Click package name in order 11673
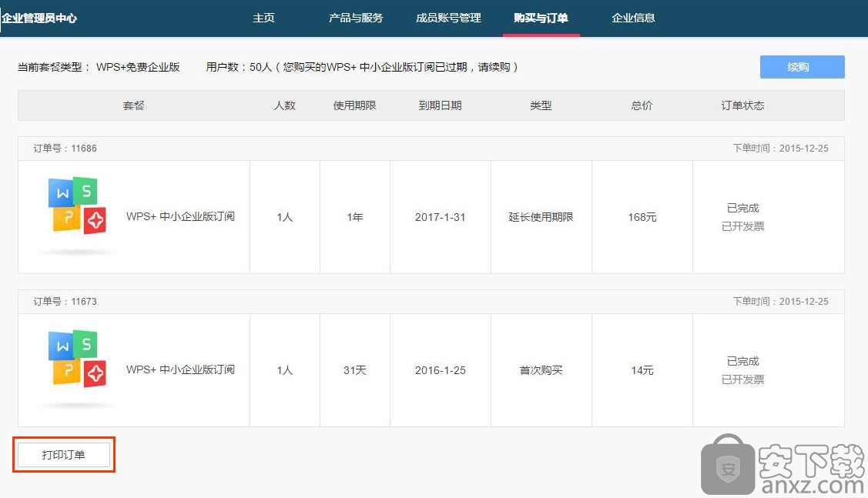Viewport: 868px width, 498px height. 180,369
